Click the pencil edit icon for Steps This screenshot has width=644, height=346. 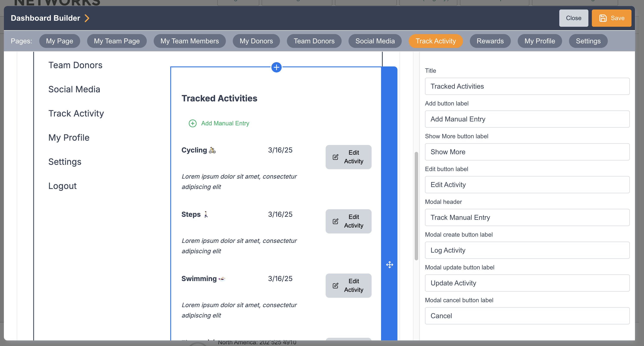pos(336,221)
